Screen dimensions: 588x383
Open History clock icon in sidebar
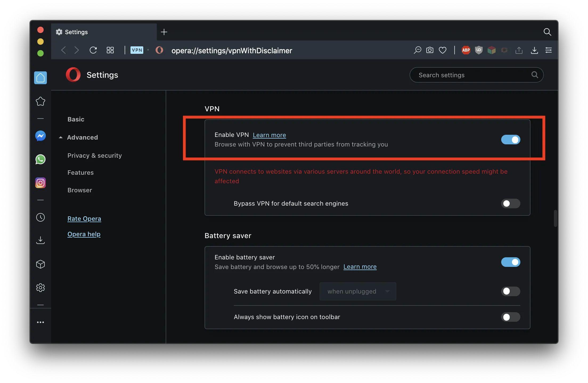coord(40,217)
